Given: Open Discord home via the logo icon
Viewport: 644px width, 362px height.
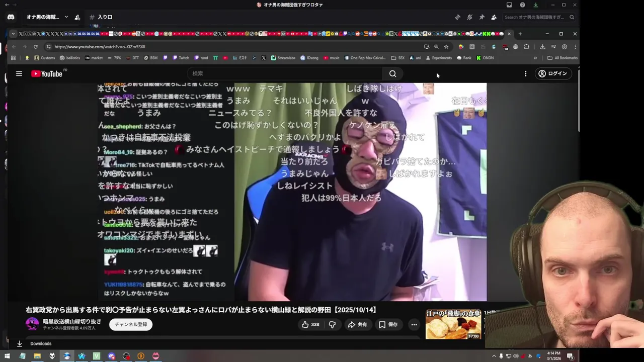Looking at the screenshot, I should point(11,17).
